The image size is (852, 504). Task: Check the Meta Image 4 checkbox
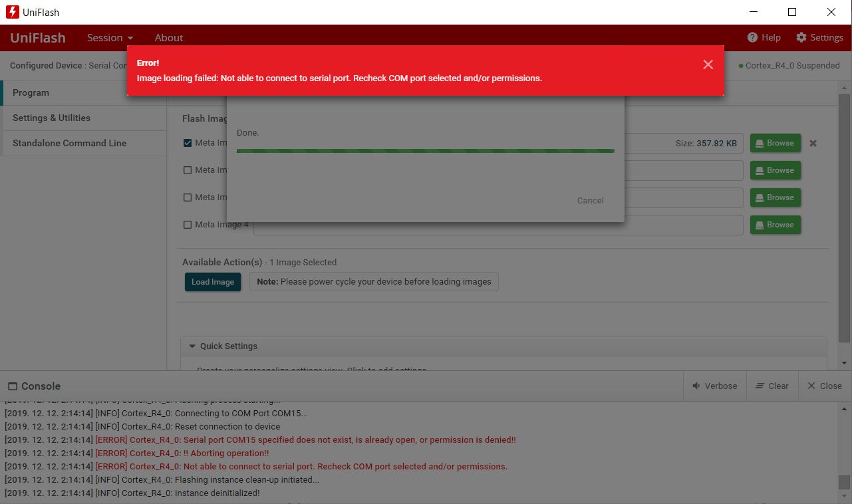pos(188,225)
